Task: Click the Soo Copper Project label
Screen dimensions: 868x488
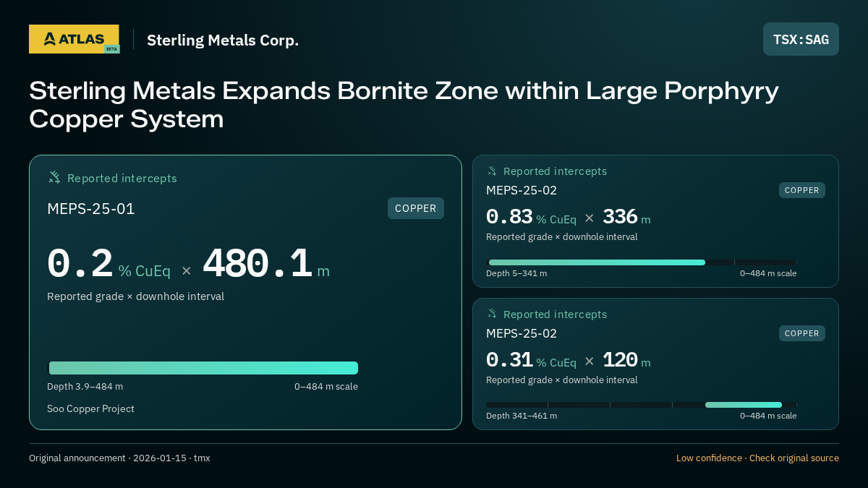Action: [x=90, y=408]
